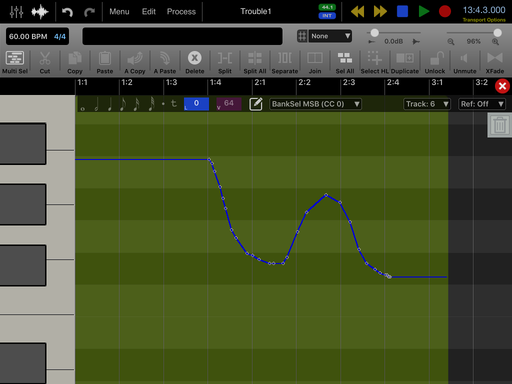
Task: Redo the last undone action
Action: 89,12
